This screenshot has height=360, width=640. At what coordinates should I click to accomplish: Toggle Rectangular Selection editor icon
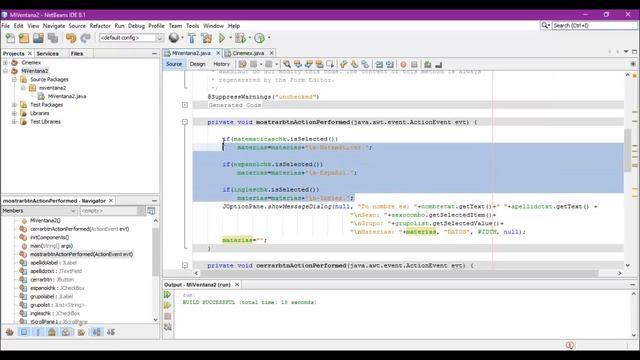pyautogui.click(x=330, y=64)
